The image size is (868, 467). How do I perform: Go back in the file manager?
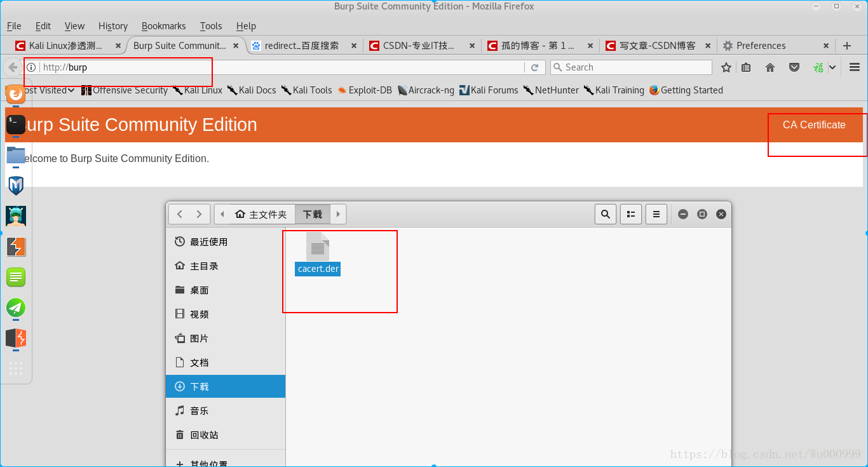[x=180, y=214]
